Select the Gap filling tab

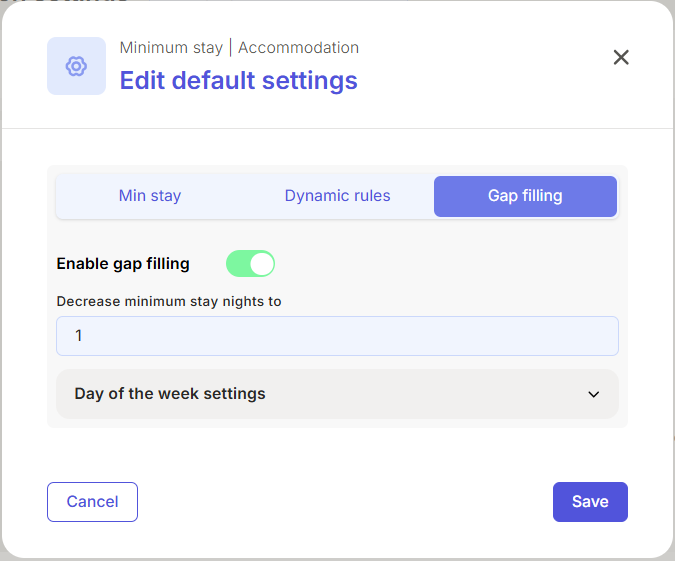coord(525,196)
